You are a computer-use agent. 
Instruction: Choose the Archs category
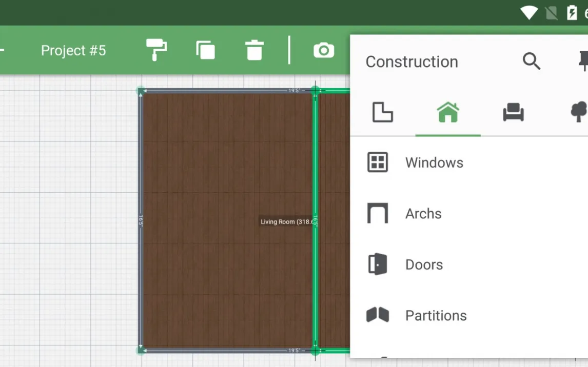point(423,214)
